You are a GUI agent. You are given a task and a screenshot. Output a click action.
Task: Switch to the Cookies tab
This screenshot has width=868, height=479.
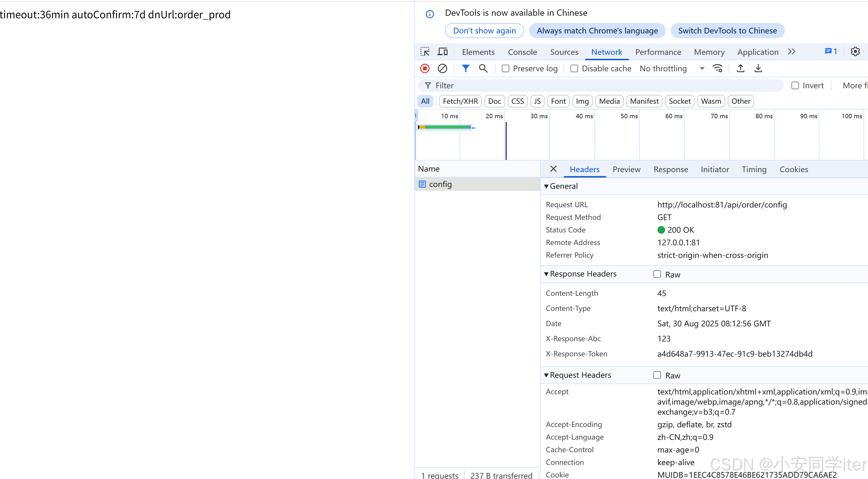[794, 169]
